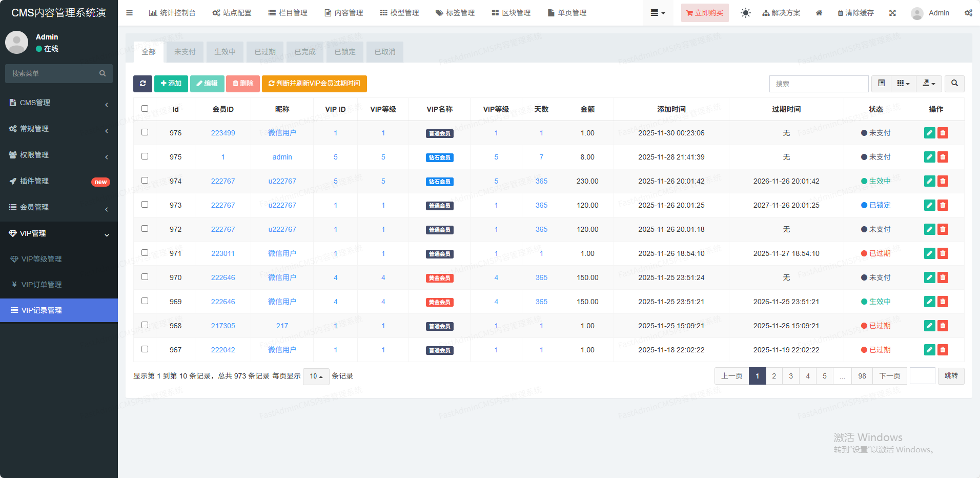This screenshot has height=478, width=980.
Task: Click the orange 判断并刷新VIP会员过期时间 button
Action: click(314, 84)
